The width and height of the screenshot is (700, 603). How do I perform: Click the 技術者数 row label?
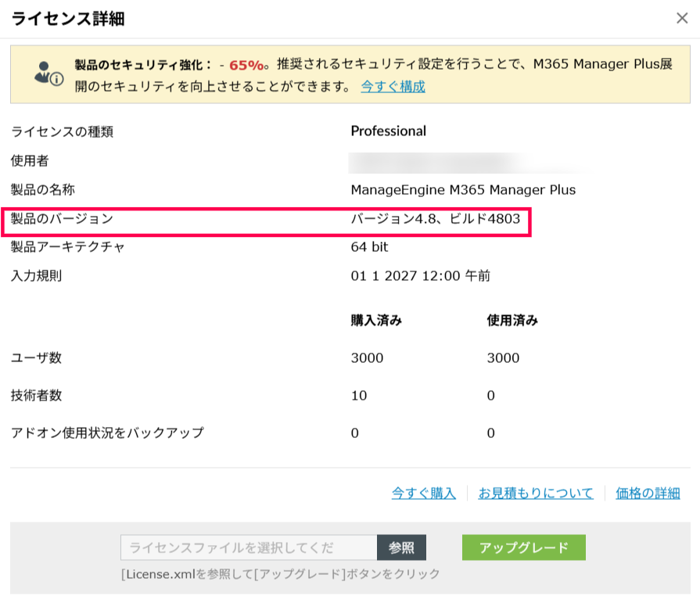(x=36, y=396)
